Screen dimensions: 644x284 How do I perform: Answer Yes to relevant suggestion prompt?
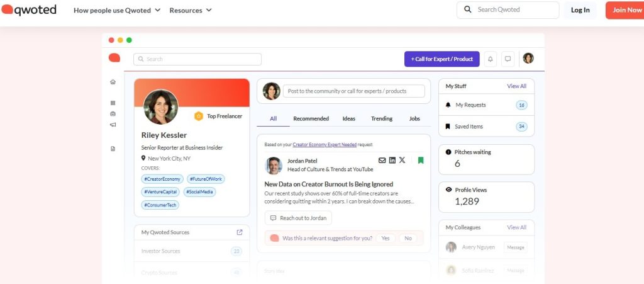pos(386,238)
